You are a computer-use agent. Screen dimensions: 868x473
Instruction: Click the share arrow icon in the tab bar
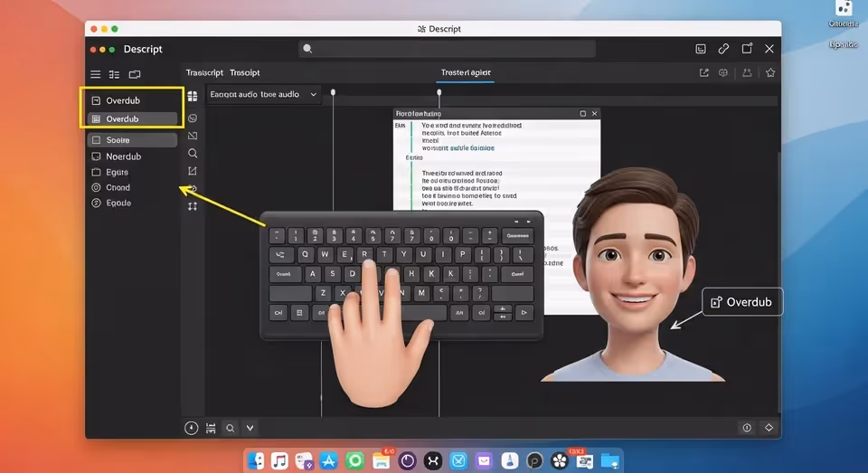pyautogui.click(x=703, y=72)
